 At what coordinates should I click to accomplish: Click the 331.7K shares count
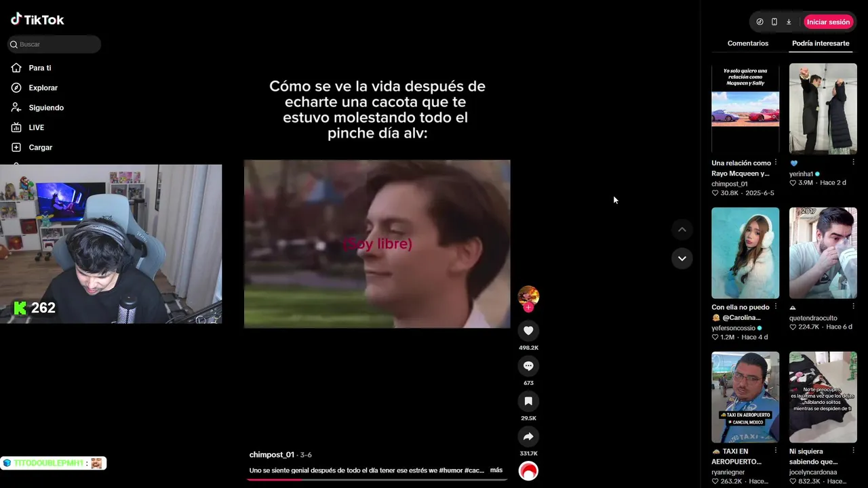(x=528, y=453)
